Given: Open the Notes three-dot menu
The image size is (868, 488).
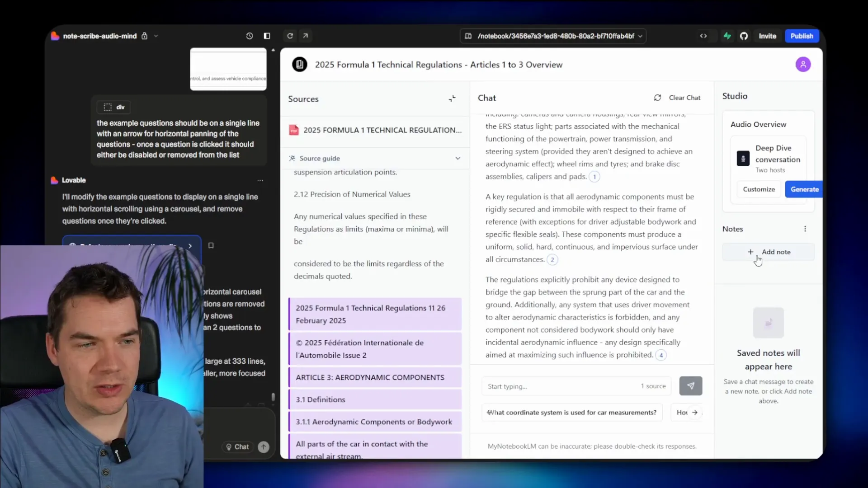Looking at the screenshot, I should point(805,229).
